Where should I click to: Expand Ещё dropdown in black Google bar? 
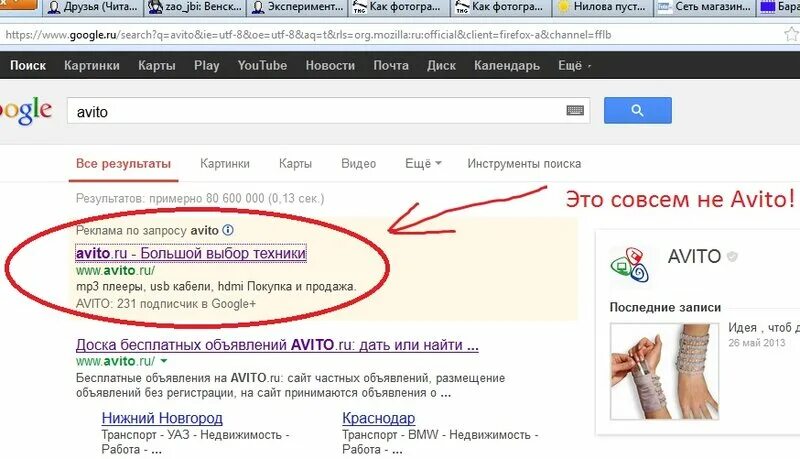[574, 65]
